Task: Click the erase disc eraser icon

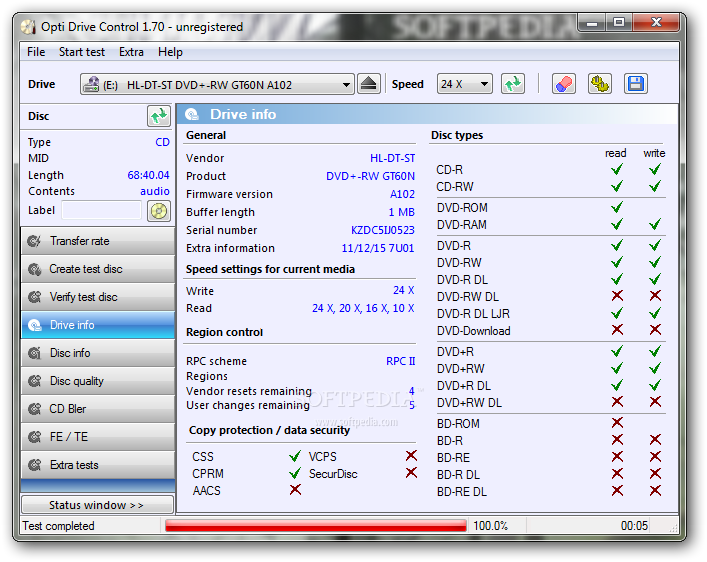Action: (x=564, y=84)
